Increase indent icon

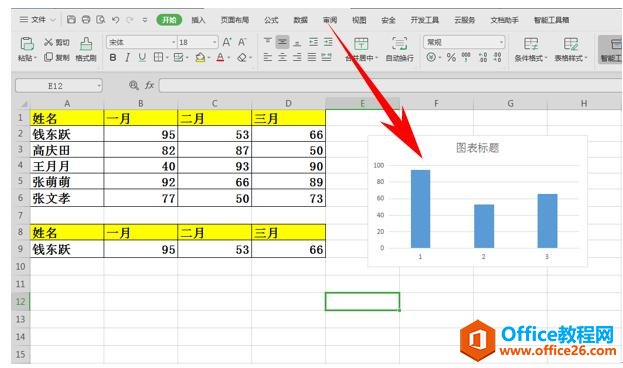tap(328, 41)
